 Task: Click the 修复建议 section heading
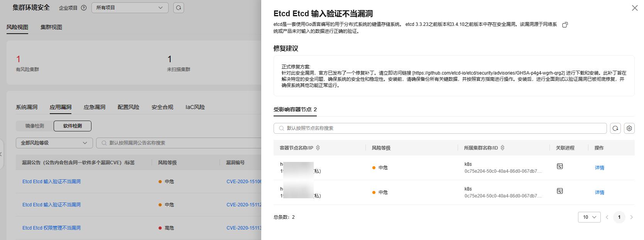[286, 48]
